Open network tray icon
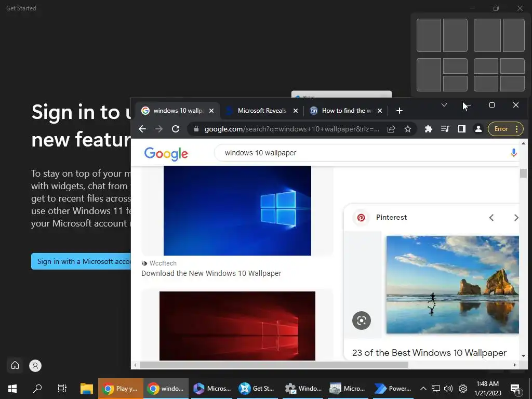This screenshot has width=532, height=399. pos(436,389)
